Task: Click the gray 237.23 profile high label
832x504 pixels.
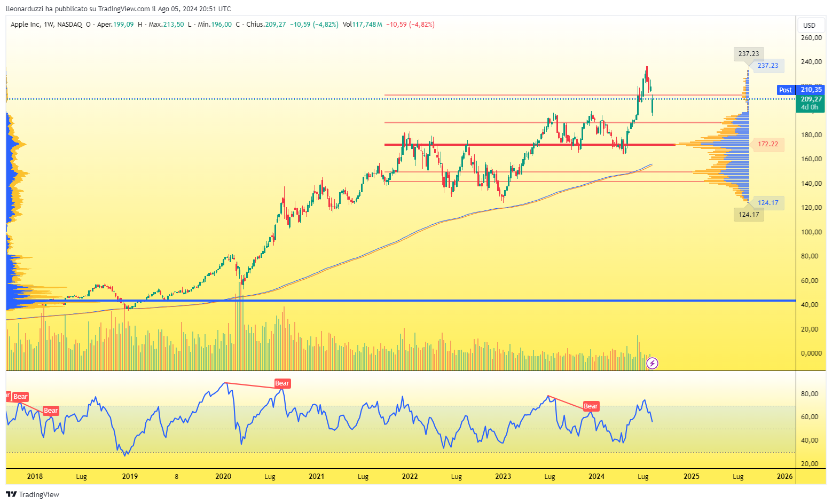Action: 749,54
